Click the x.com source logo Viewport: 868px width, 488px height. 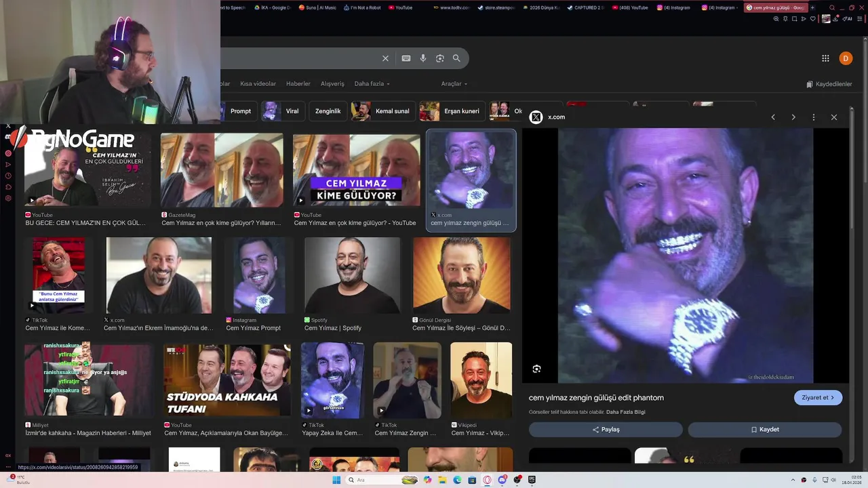(536, 117)
